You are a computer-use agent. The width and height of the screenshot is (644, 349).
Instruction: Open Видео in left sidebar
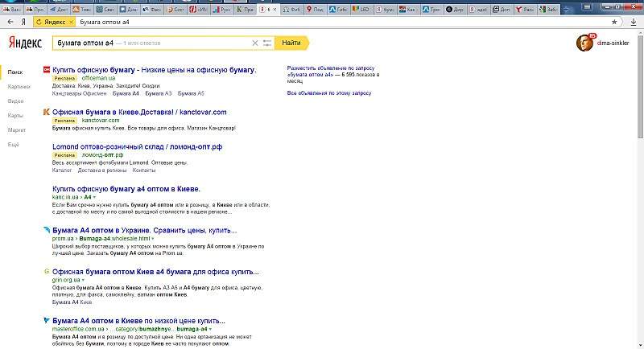tap(15, 101)
